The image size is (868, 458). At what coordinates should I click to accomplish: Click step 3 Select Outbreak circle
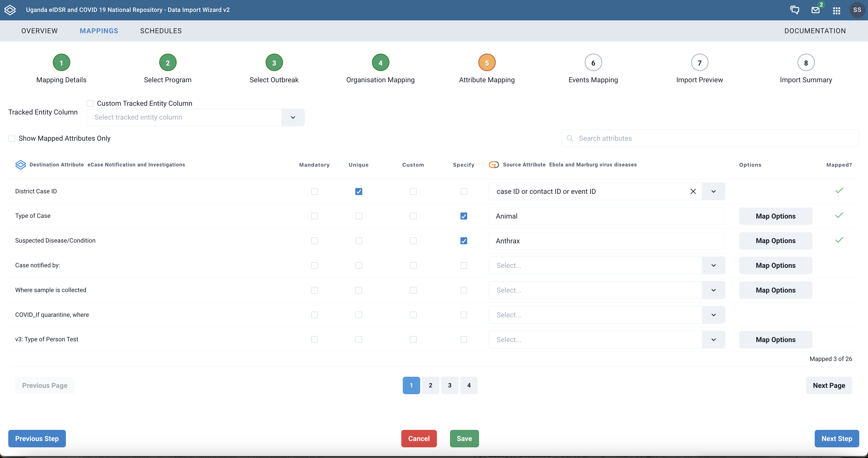click(x=274, y=63)
